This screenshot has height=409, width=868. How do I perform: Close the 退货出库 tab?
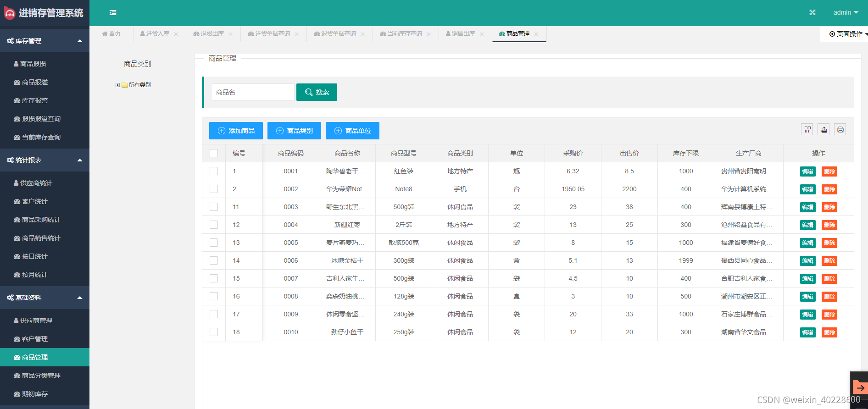230,34
